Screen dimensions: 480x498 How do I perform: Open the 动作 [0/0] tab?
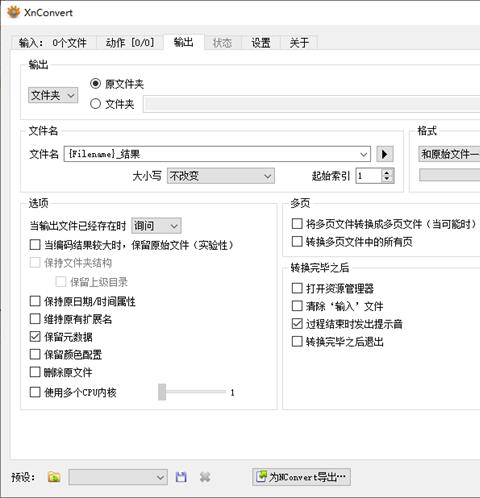point(130,43)
